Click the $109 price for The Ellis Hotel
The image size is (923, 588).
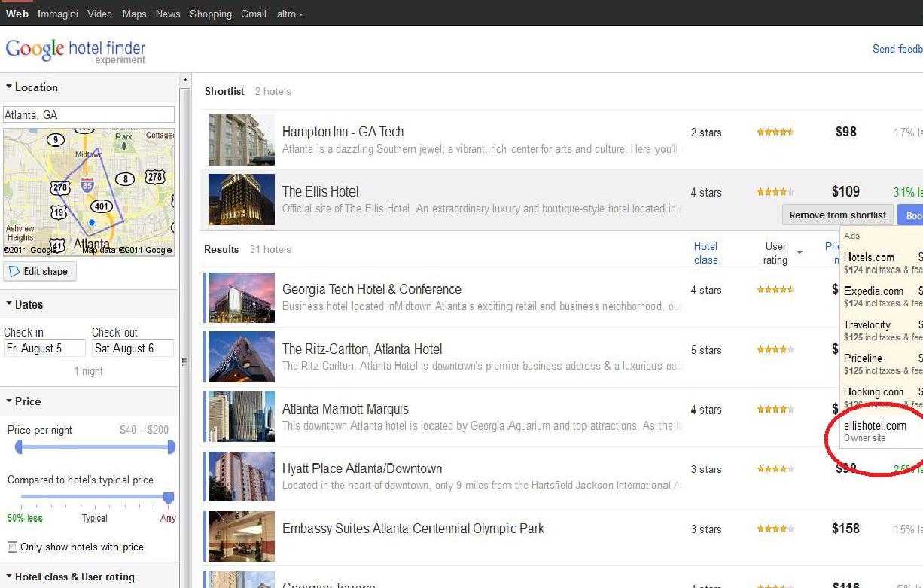click(x=845, y=192)
